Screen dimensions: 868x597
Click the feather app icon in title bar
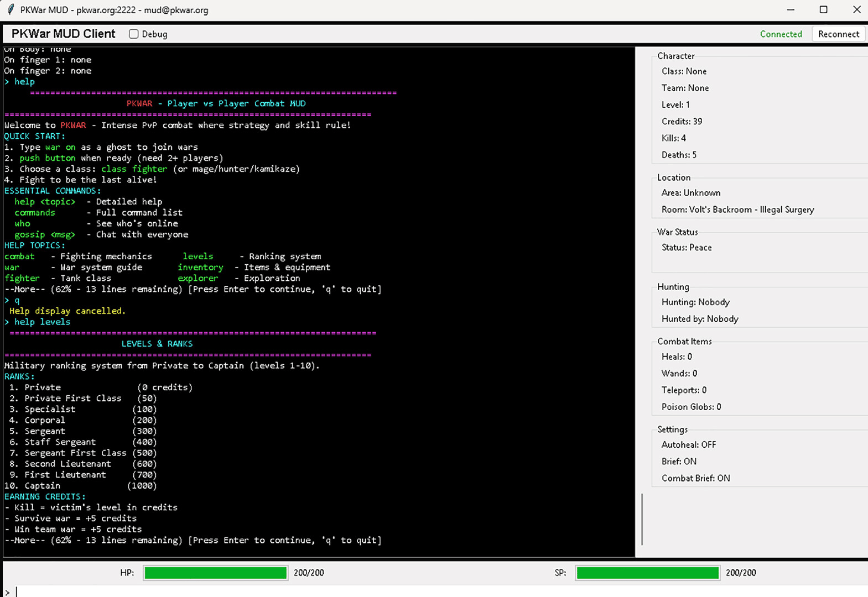click(11, 10)
